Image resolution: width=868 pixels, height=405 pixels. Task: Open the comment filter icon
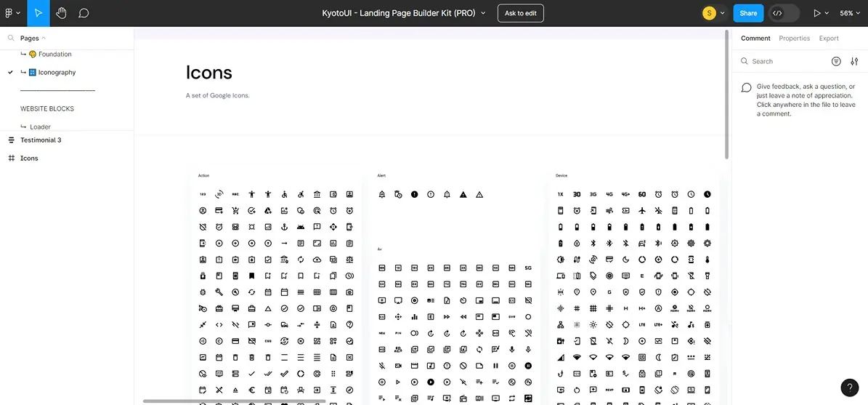837,62
